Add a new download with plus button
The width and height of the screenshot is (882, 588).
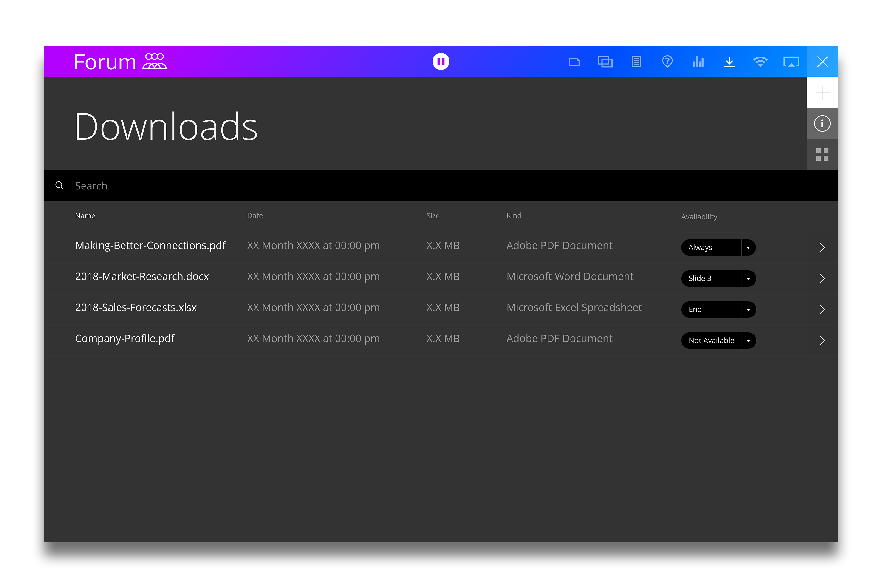(x=822, y=93)
